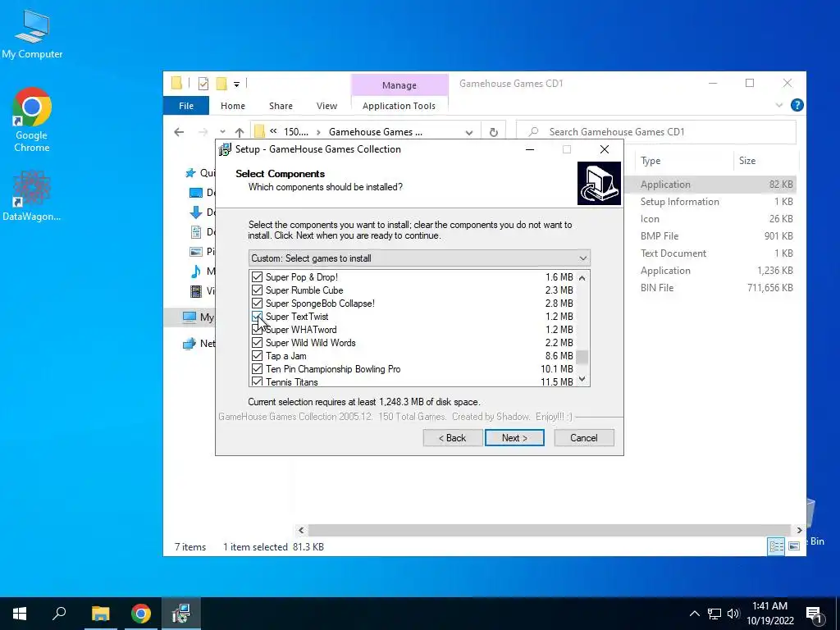Open network status tray icon
Screen dimensions: 840x630
pyautogui.click(x=714, y=614)
